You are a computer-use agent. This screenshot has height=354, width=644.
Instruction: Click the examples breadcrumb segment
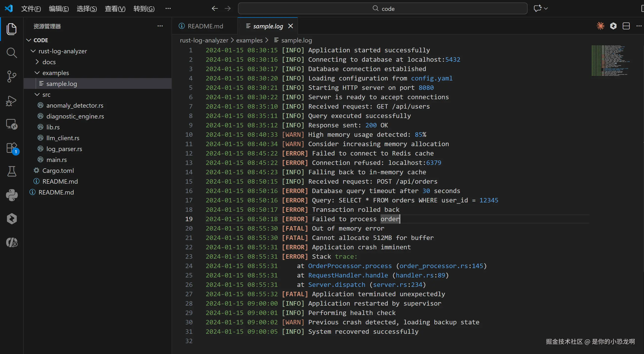[x=249, y=40]
